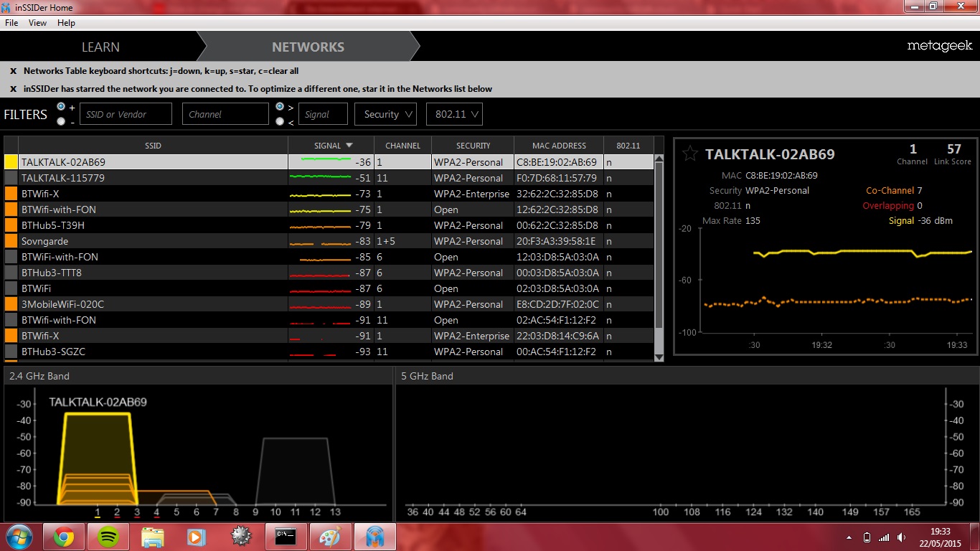Screen dimensions: 980x551
Task: Open the wireless signal tray icon
Action: click(884, 537)
